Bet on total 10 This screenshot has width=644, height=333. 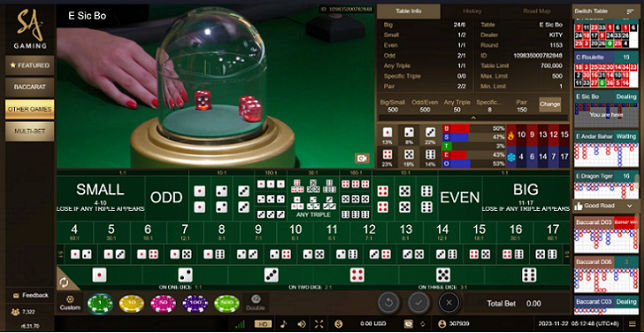[295, 233]
